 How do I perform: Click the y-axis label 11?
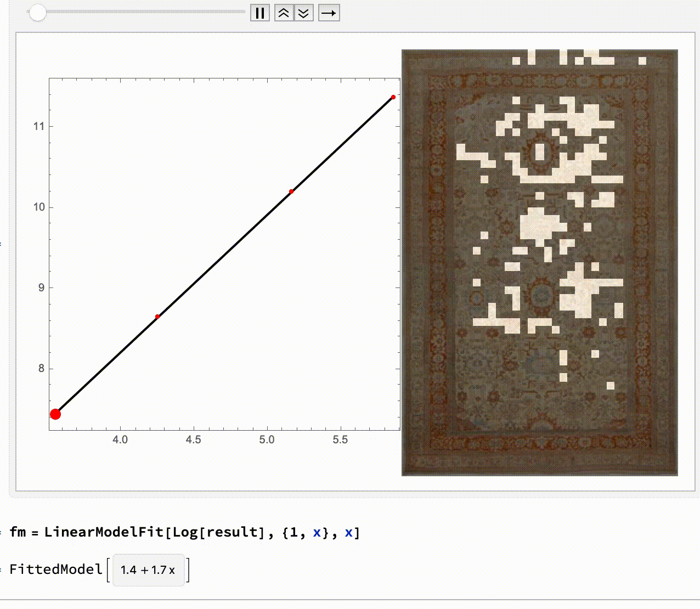point(39,126)
